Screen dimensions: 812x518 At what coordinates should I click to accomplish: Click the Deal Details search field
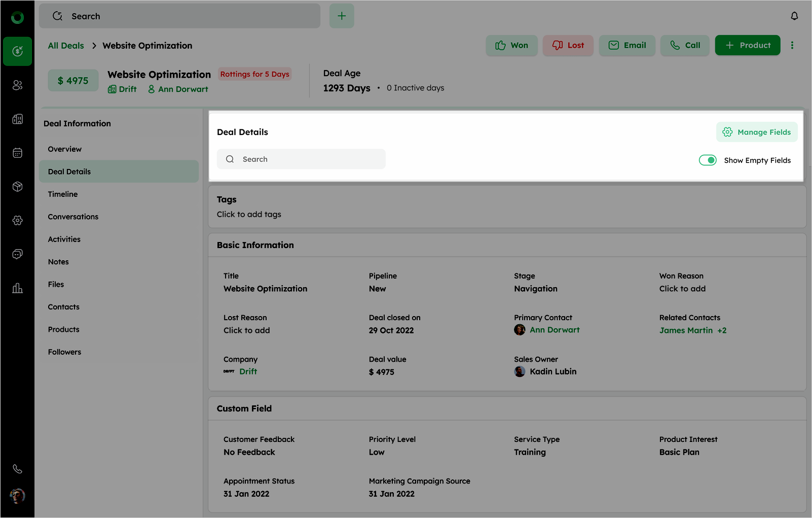click(301, 159)
